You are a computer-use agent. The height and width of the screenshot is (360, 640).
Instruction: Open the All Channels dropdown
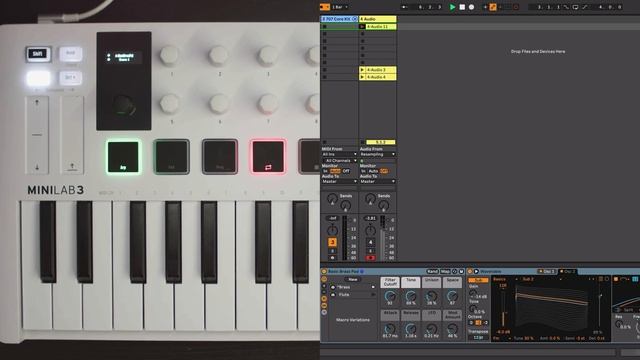[x=339, y=160]
